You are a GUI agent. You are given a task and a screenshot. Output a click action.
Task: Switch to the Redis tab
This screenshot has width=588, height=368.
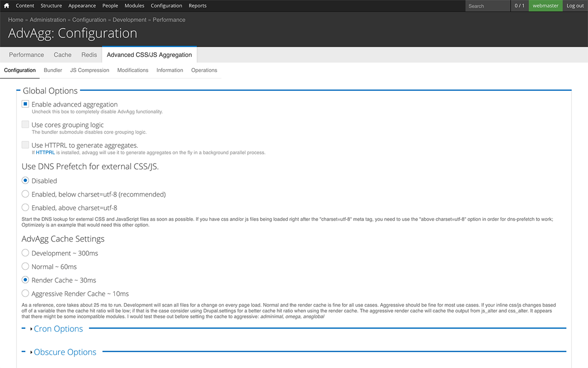[89, 55]
